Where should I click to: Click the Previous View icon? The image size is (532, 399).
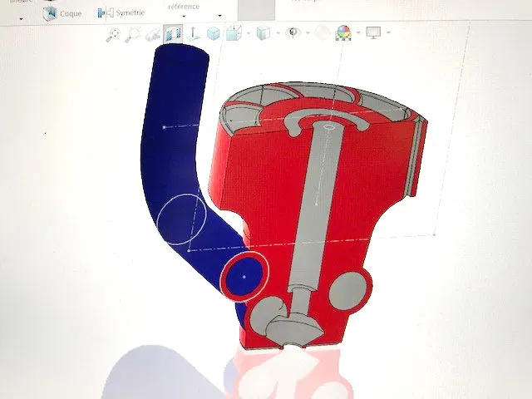click(x=153, y=35)
